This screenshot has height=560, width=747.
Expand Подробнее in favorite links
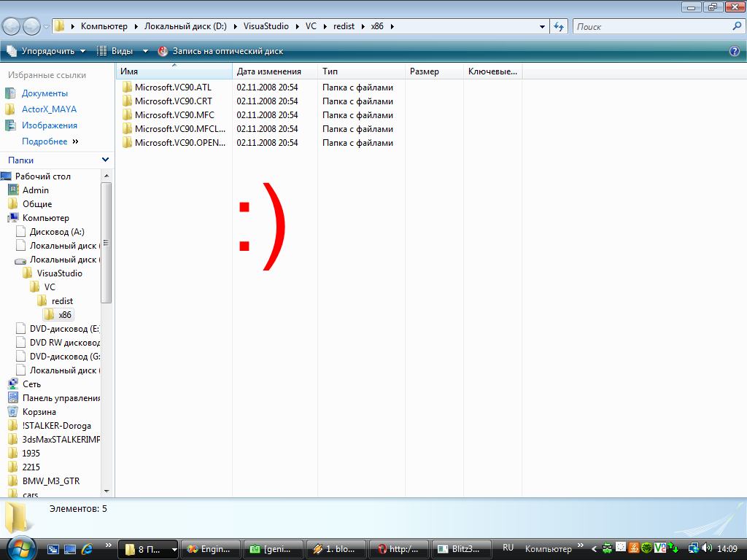tap(49, 141)
